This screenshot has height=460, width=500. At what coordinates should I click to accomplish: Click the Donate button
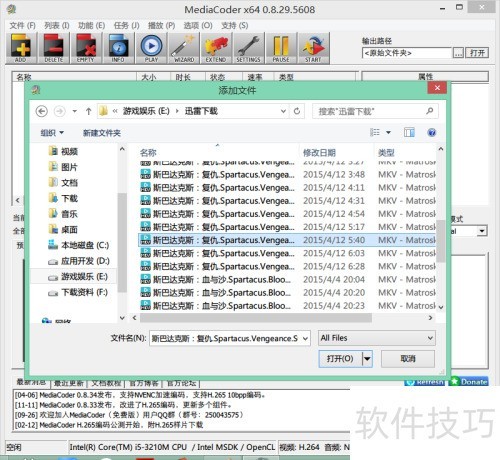pos(469,382)
